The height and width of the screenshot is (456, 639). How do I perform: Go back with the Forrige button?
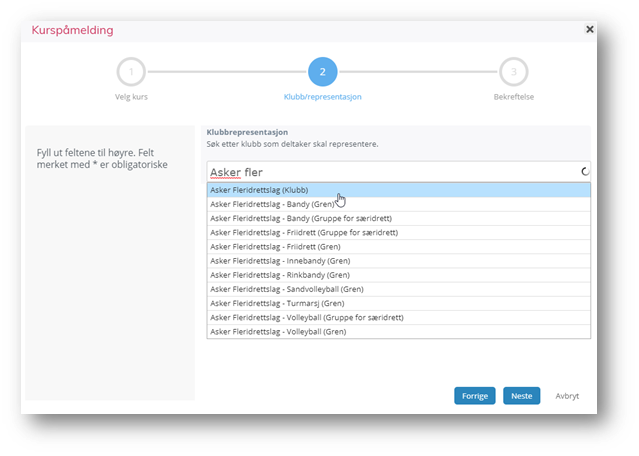click(x=474, y=396)
